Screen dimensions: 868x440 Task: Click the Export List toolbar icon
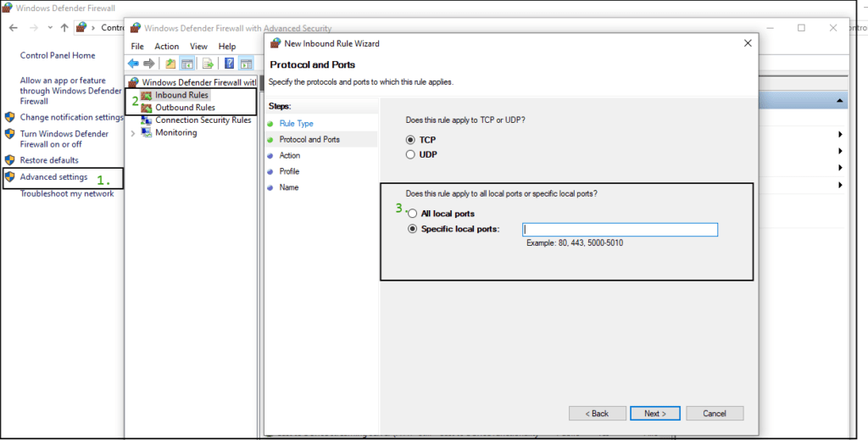coord(208,63)
